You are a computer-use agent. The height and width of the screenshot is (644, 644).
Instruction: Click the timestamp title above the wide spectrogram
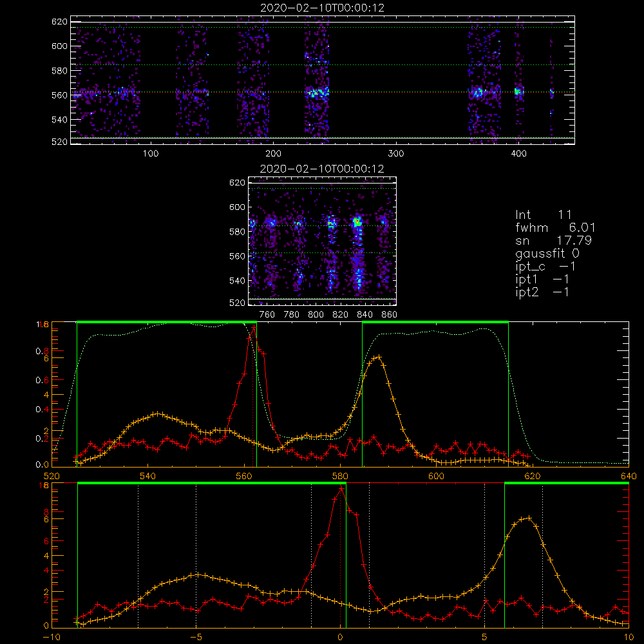[322, 7]
